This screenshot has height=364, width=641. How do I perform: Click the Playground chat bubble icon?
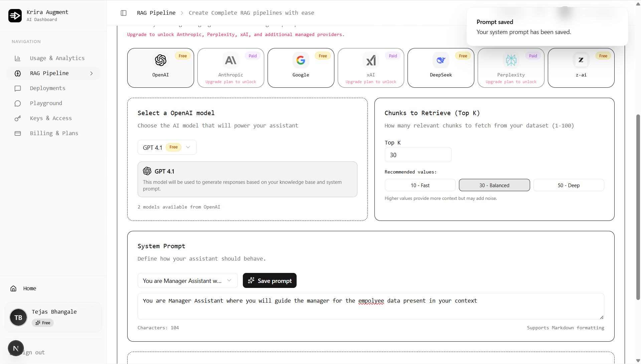click(18, 103)
